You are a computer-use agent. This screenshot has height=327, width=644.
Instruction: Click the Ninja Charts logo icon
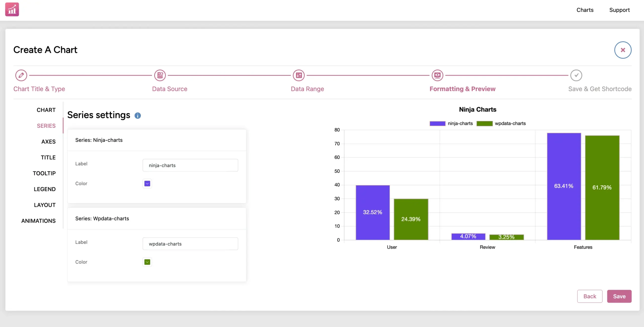coord(12,10)
